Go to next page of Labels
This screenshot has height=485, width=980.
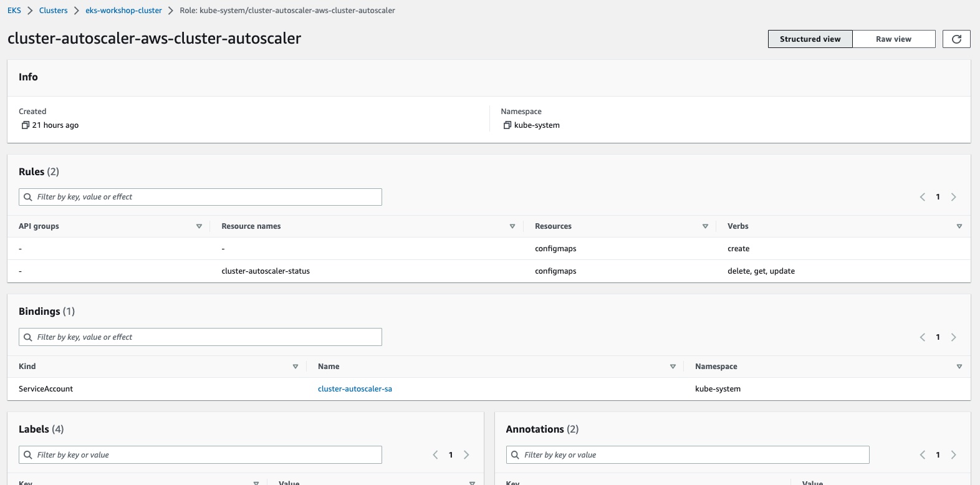pyautogui.click(x=466, y=455)
